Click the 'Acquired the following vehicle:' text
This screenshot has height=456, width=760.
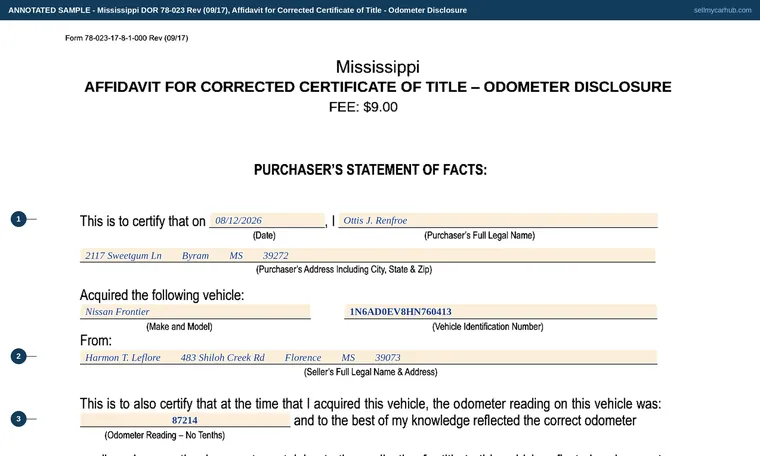coord(162,295)
